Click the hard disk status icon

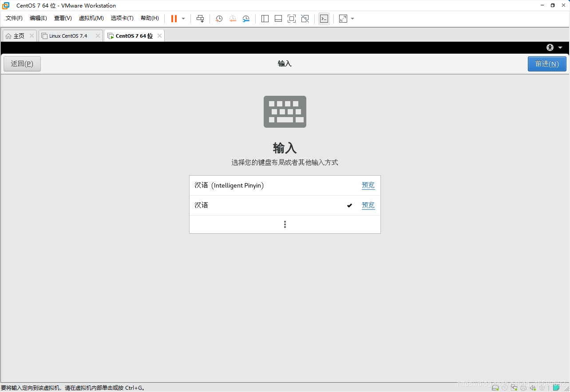495,388
